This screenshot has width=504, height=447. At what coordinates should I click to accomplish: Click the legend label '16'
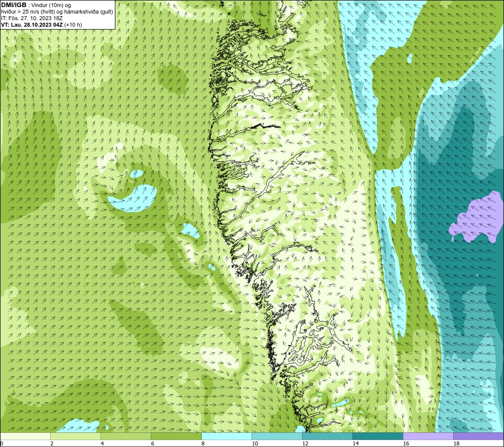click(x=406, y=444)
